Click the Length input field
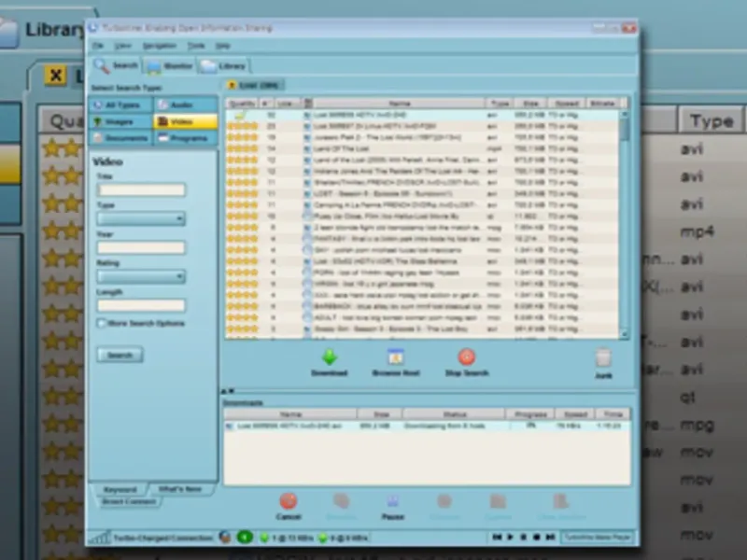 [x=141, y=305]
